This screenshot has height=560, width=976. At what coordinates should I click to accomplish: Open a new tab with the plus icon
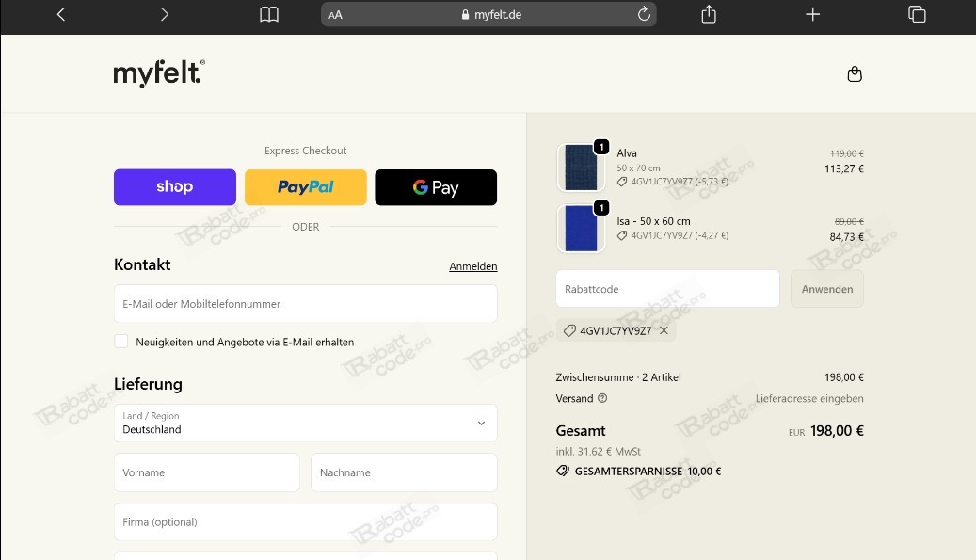click(812, 14)
